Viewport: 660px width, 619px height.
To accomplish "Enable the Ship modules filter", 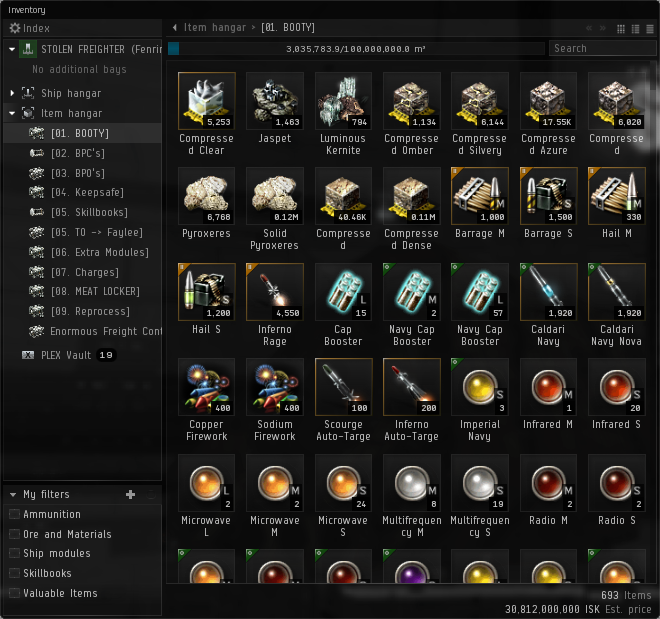I will pyautogui.click(x=14, y=553).
